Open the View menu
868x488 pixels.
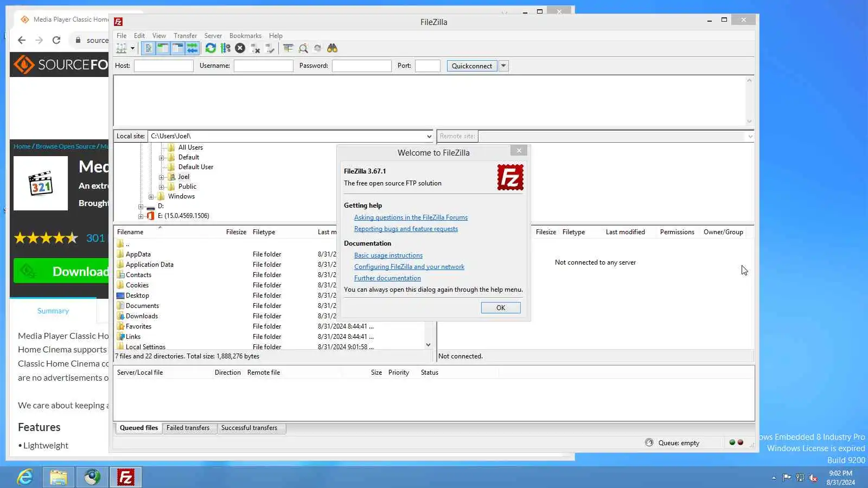pos(159,36)
